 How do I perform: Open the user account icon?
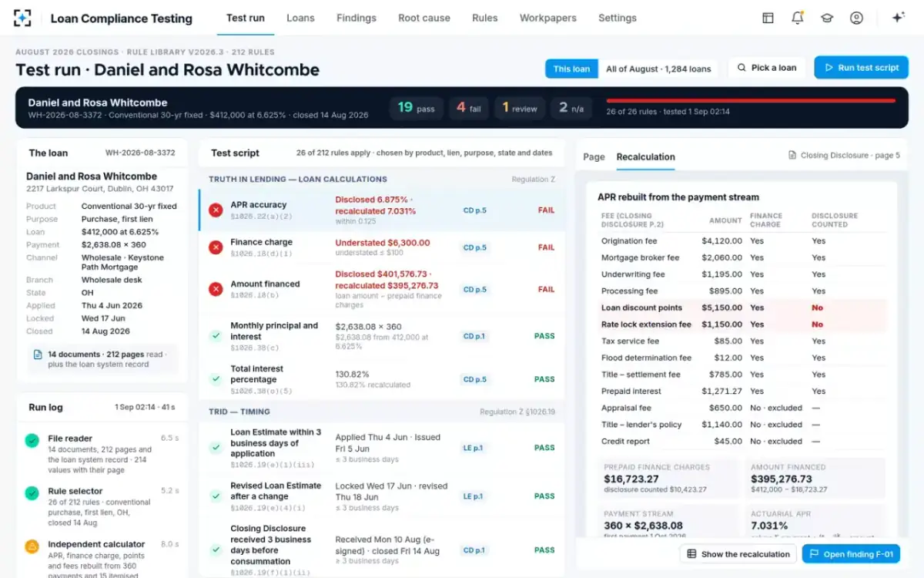coord(856,18)
